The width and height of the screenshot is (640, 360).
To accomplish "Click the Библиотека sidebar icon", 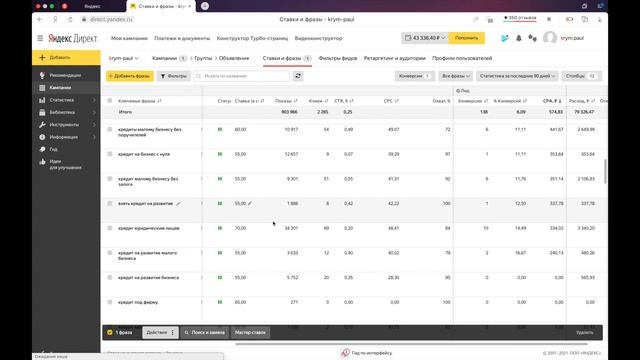I will coord(42,112).
